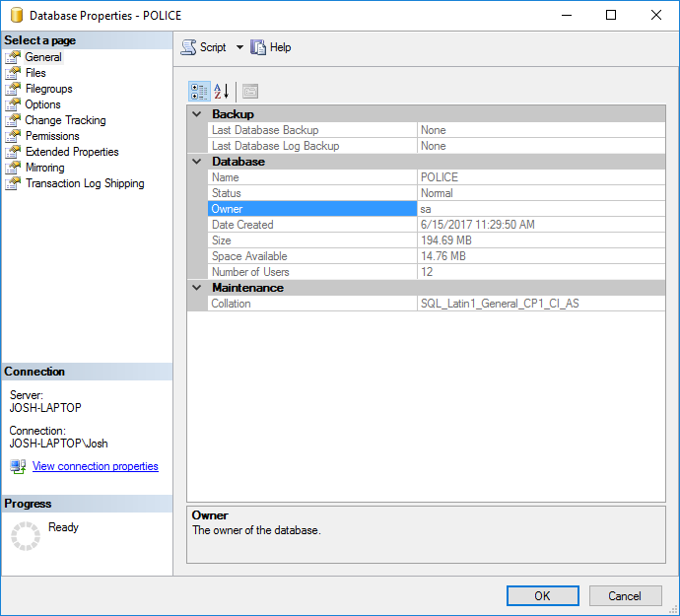Switch to Categorized view icon

pyautogui.click(x=199, y=92)
